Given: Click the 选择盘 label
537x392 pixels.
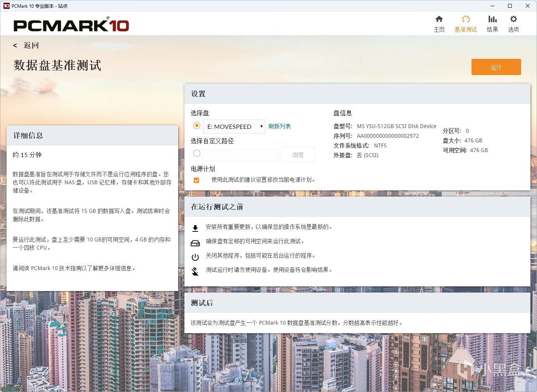Looking at the screenshot, I should click(x=200, y=113).
